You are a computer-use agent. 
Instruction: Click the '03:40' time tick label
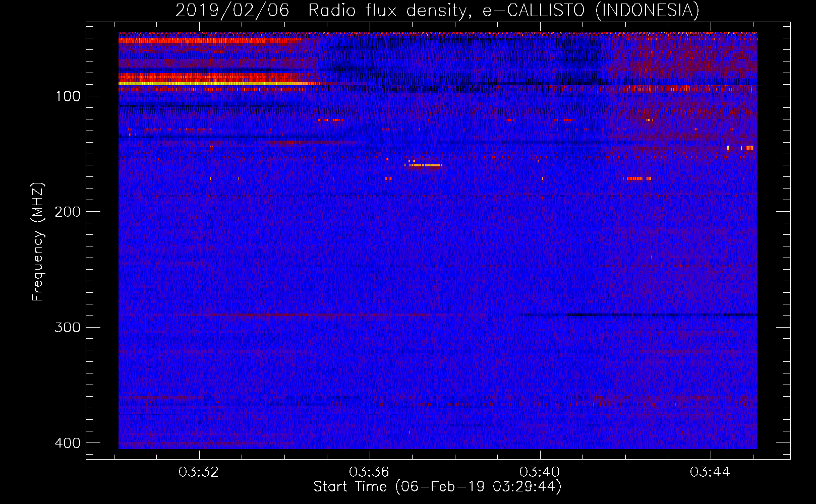pyautogui.click(x=540, y=472)
